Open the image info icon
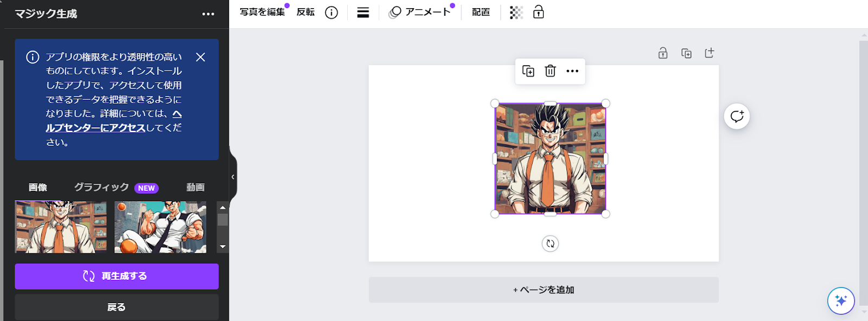868x321 pixels. [x=331, y=12]
